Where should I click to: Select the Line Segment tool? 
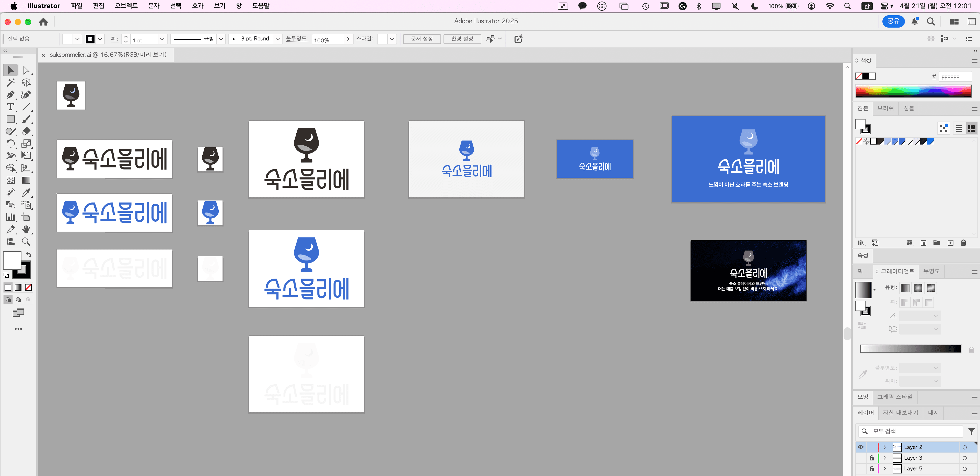tap(26, 107)
